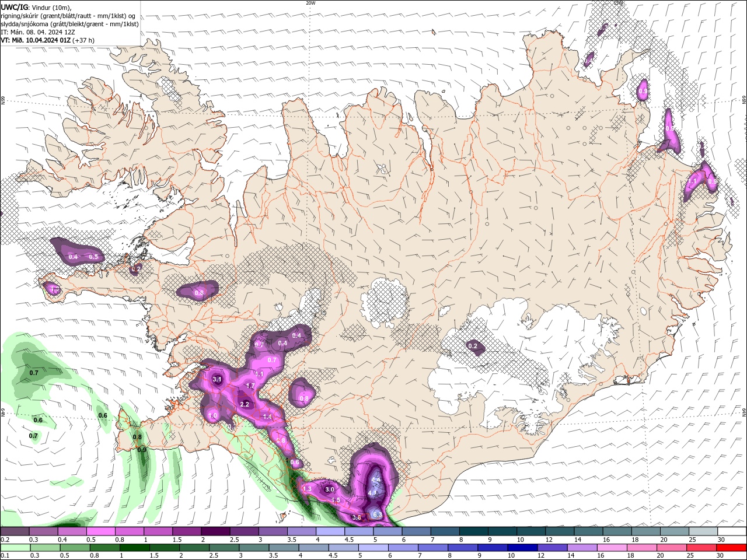The width and height of the screenshot is (747, 560).
Task: Click the 'Vindur (10m),' heading text
Action: tap(52, 7)
